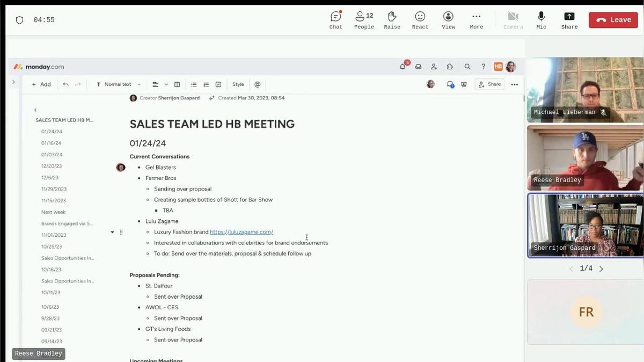Start presentation mode for the doc

click(x=464, y=84)
